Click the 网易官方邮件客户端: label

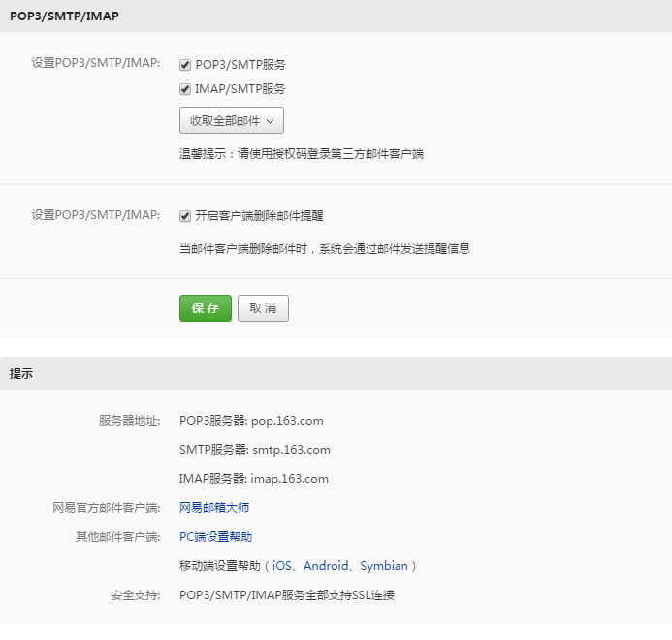107,508
